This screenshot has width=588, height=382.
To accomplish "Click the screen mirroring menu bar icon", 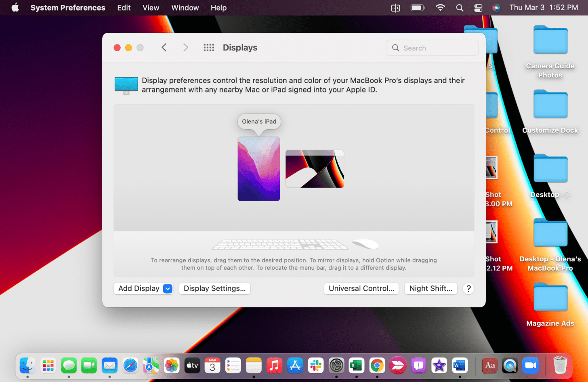I will coord(395,8).
